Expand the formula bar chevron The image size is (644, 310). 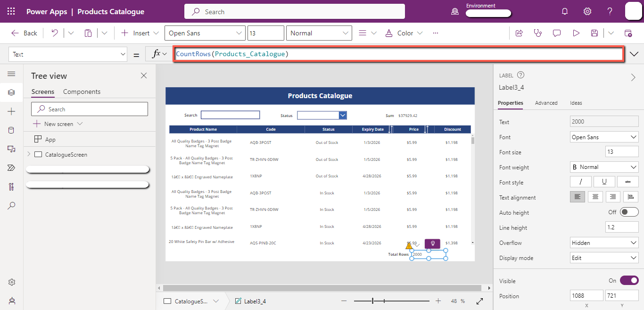point(634,54)
